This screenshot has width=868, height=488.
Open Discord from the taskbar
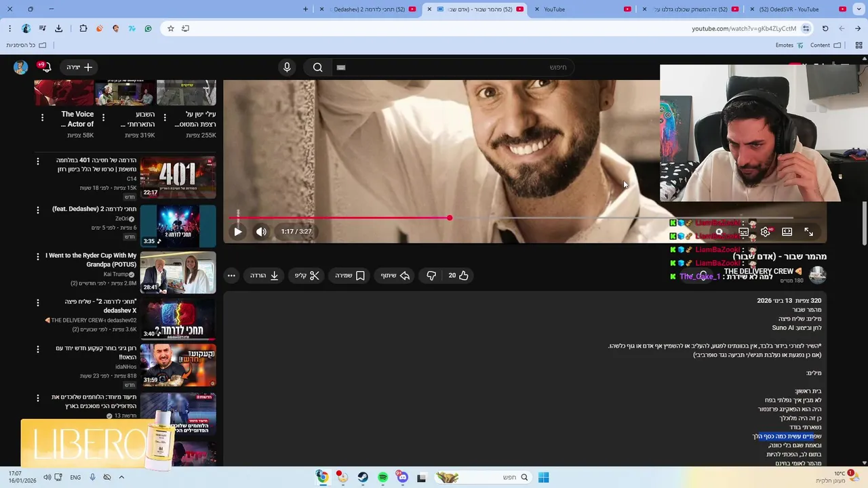(403, 477)
